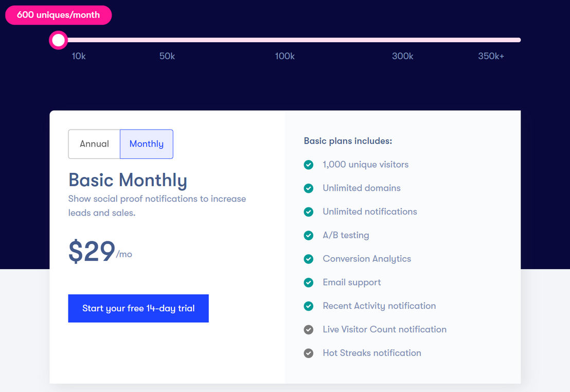This screenshot has width=570, height=392.
Task: Start your free 14-day trial
Action: (138, 308)
